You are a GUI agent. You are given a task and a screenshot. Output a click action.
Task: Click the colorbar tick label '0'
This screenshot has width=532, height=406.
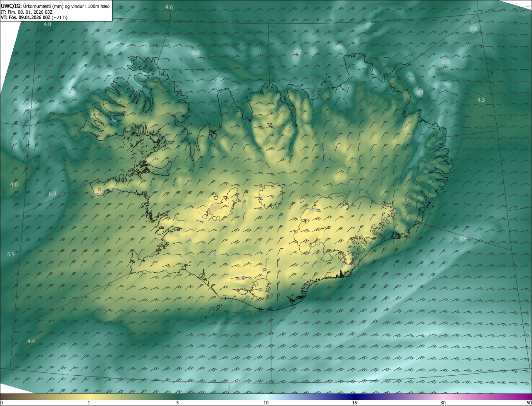tap(2, 403)
